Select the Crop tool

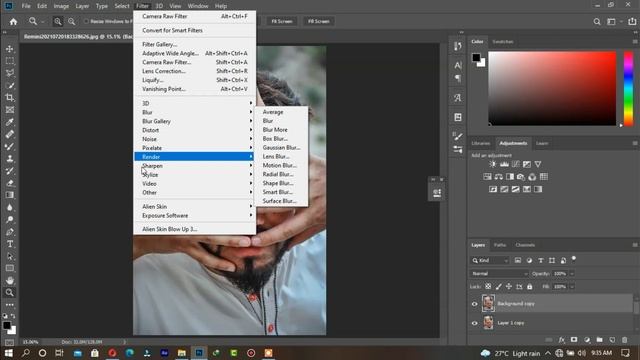[x=9, y=98]
